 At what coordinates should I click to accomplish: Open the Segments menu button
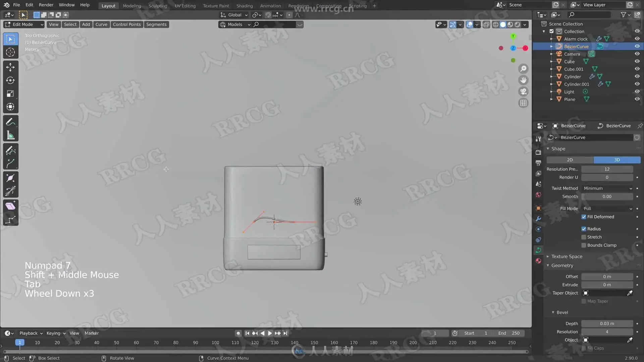156,24
